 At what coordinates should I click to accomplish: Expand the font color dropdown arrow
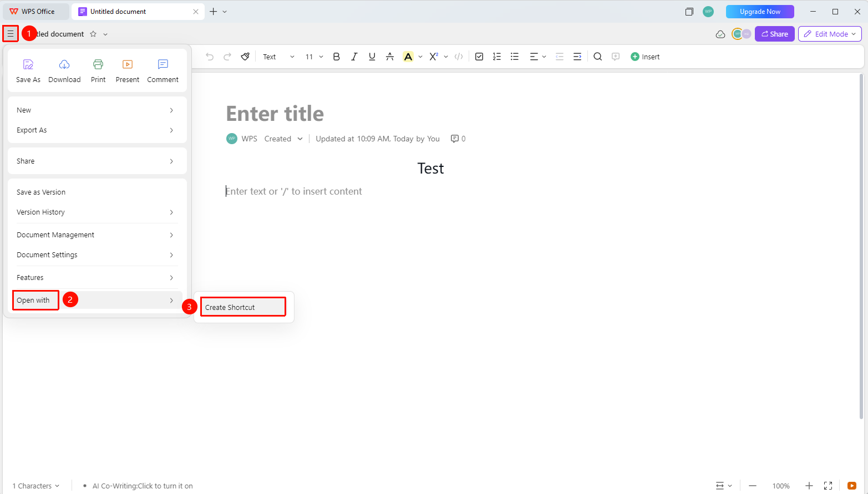(420, 57)
